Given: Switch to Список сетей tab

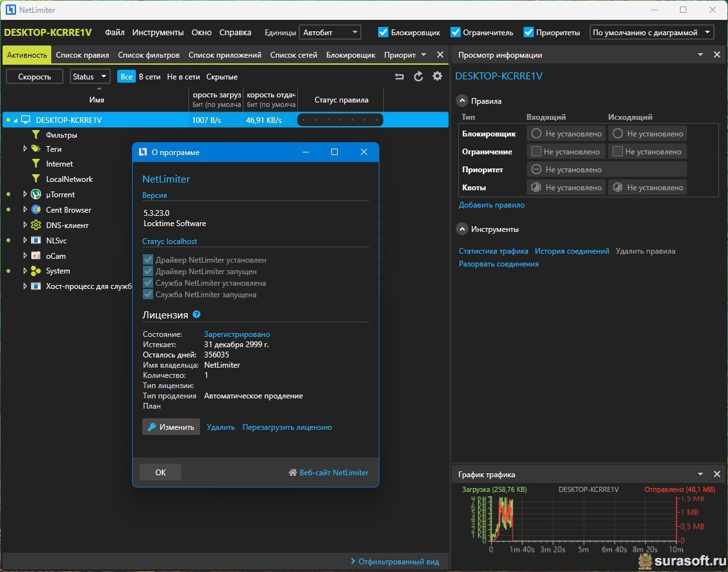Looking at the screenshot, I should pos(294,54).
